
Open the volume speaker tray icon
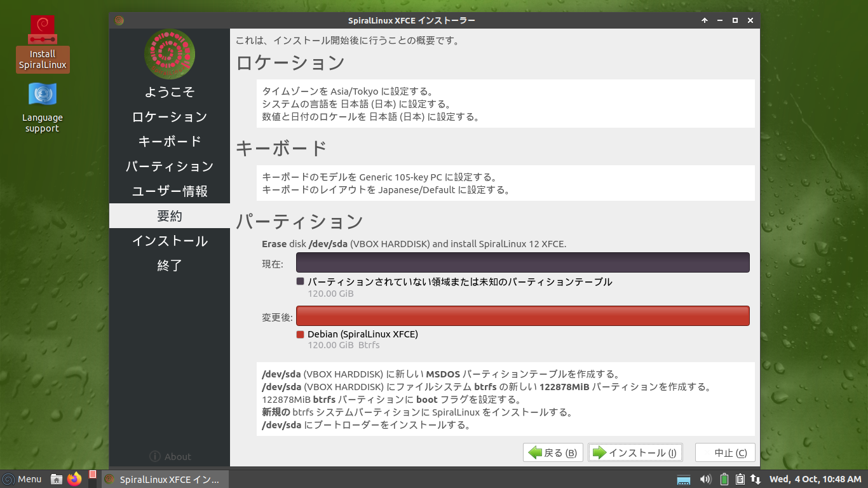(705, 479)
